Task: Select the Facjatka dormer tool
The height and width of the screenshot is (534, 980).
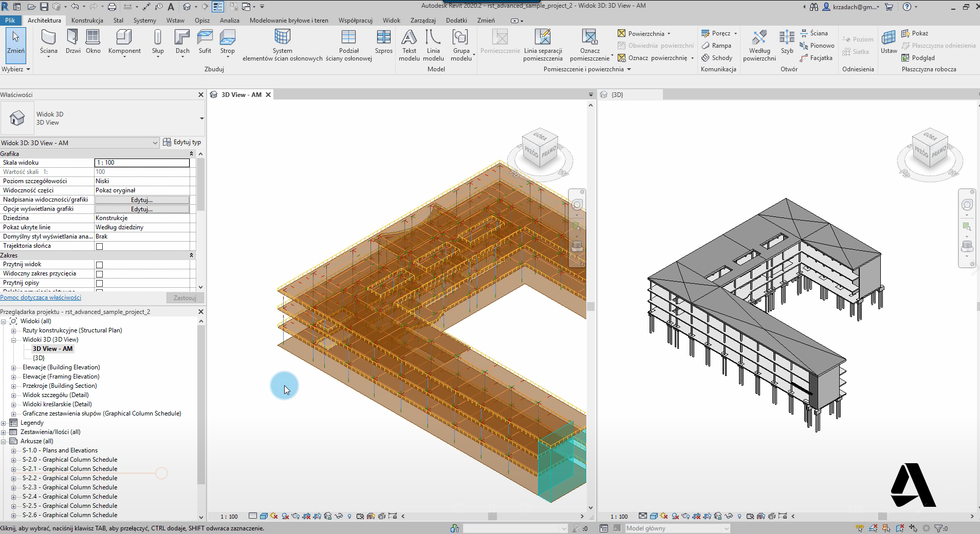Action: tap(816, 58)
